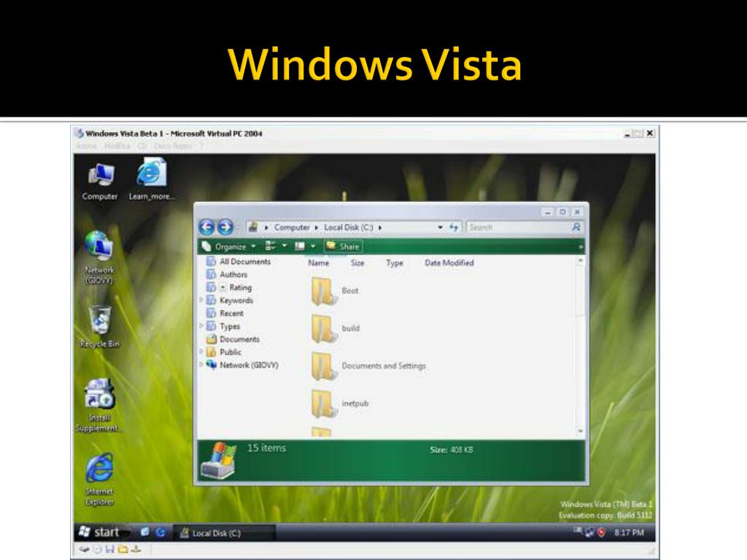Click Local Disk (C:) in the address breadcrumb
This screenshot has width=747, height=560.
pos(348,227)
